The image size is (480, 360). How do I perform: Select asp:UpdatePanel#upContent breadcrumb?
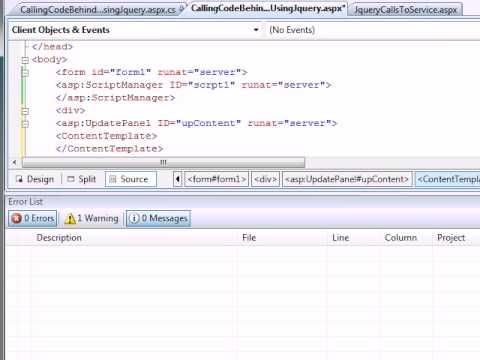pyautogui.click(x=347, y=179)
